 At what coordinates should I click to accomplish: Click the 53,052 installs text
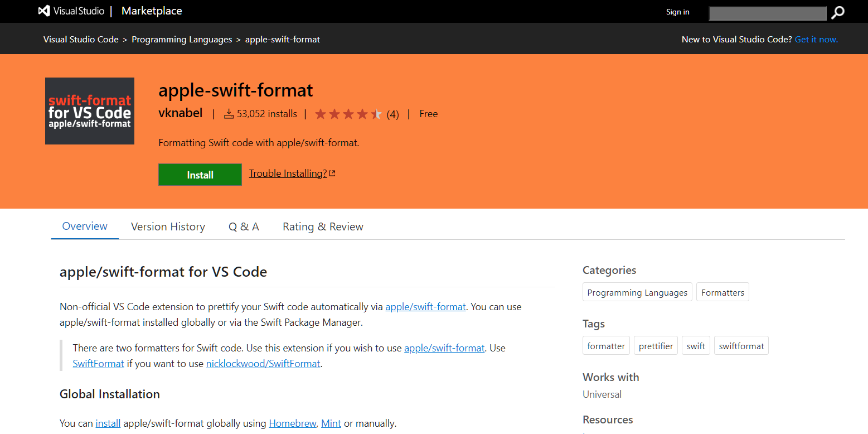point(267,114)
